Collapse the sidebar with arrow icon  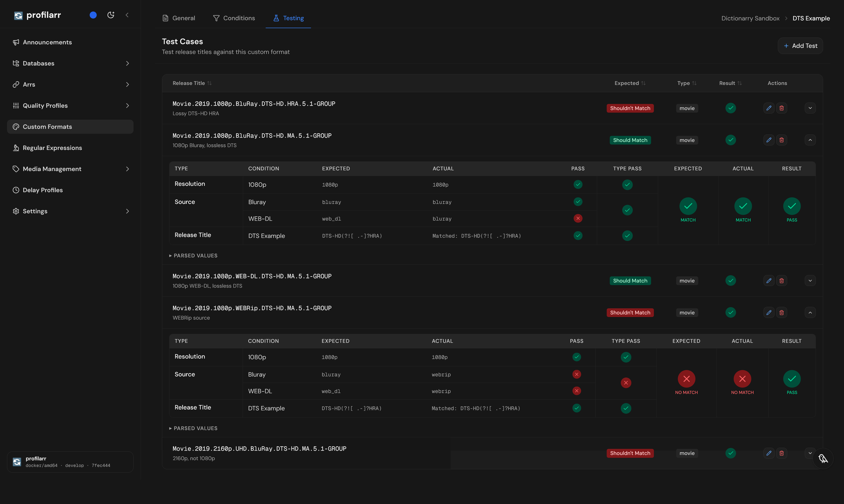(x=127, y=15)
